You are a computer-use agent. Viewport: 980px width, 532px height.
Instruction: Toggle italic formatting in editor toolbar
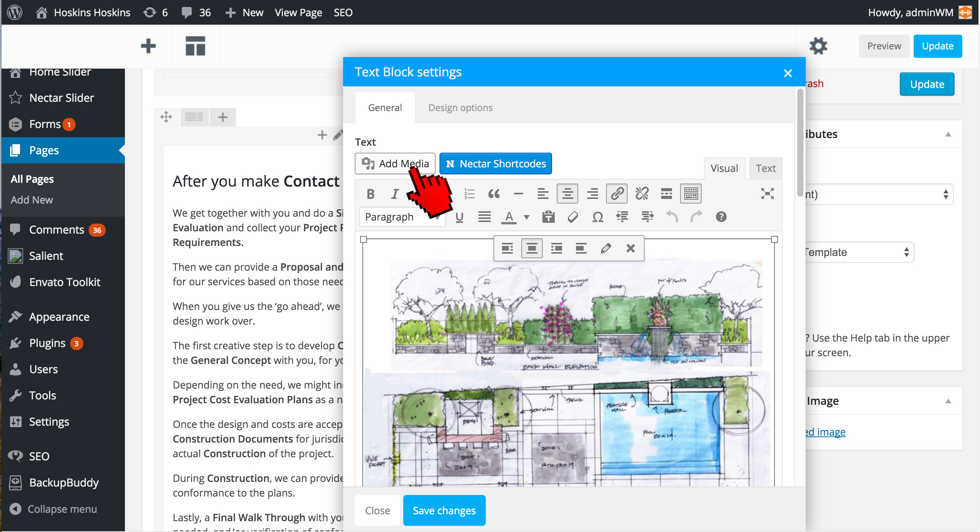(395, 194)
